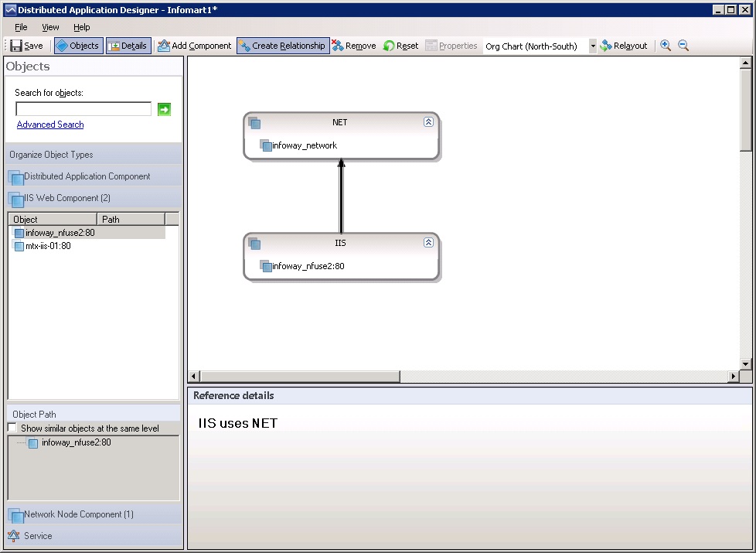Viewport: 756px width, 553px height.
Task: Click the canvas scroll left arrow
Action: [194, 376]
